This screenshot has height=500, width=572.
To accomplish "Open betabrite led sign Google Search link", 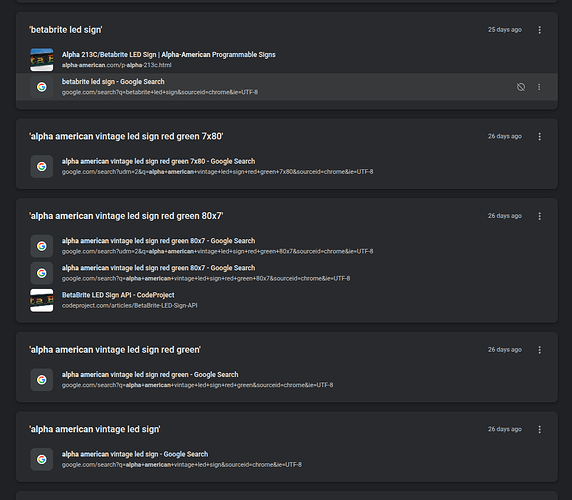I will (113, 82).
